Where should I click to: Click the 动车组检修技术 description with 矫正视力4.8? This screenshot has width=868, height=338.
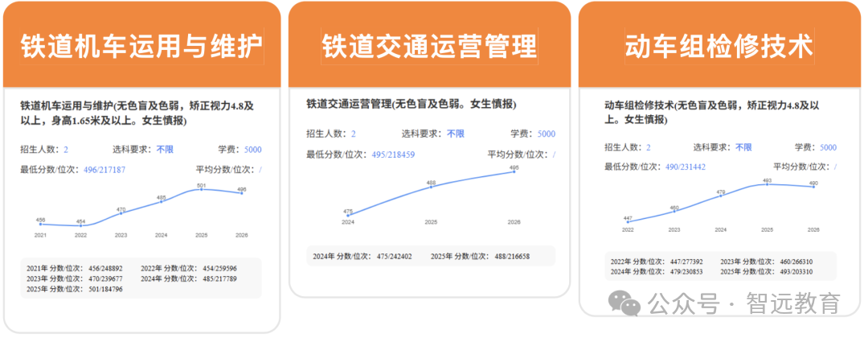click(x=711, y=111)
